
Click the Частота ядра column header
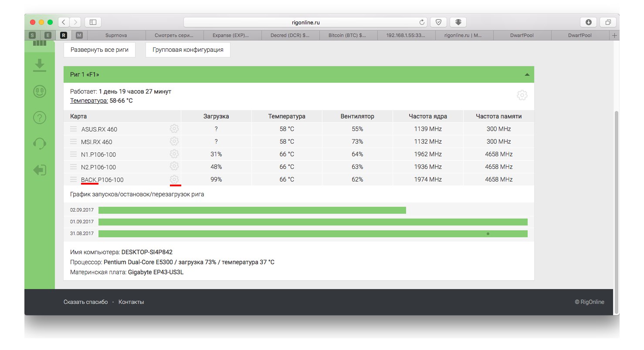pos(428,116)
